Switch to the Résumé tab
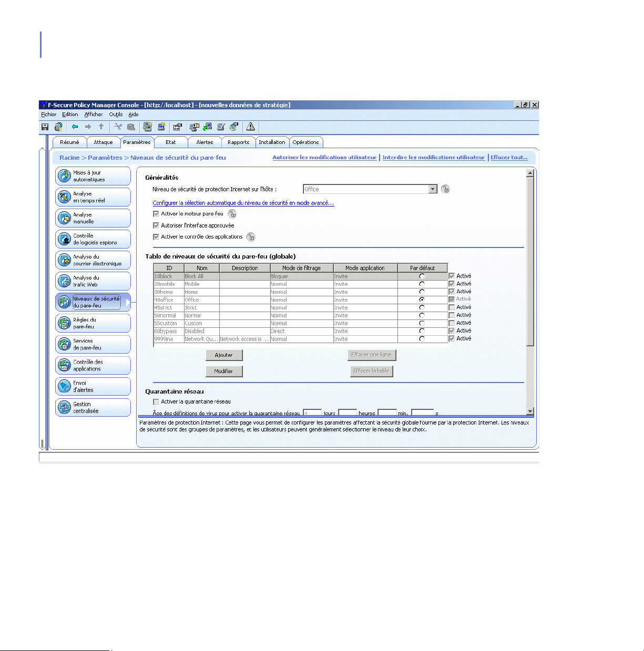 [x=69, y=142]
